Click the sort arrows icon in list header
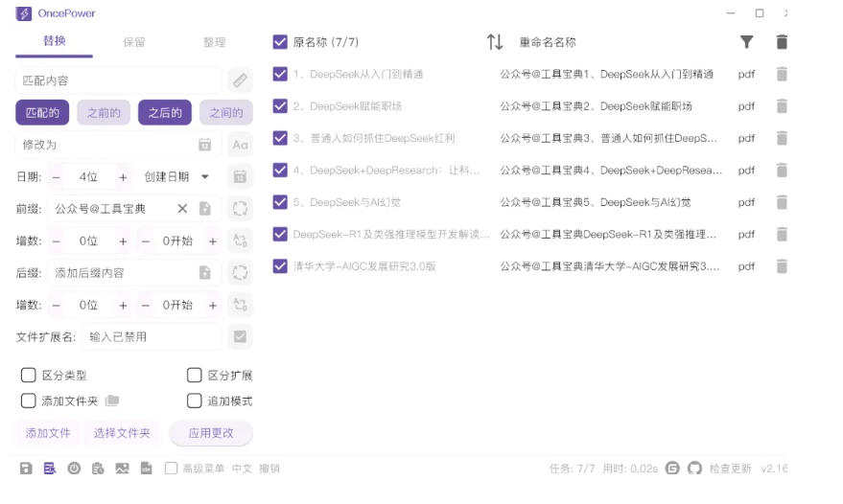The width and height of the screenshot is (843, 504). click(495, 42)
